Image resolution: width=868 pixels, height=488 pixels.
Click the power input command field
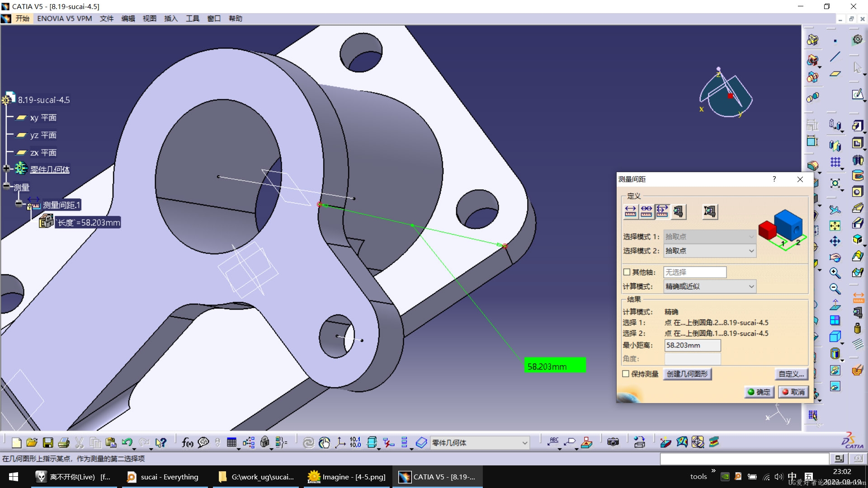[x=744, y=459]
